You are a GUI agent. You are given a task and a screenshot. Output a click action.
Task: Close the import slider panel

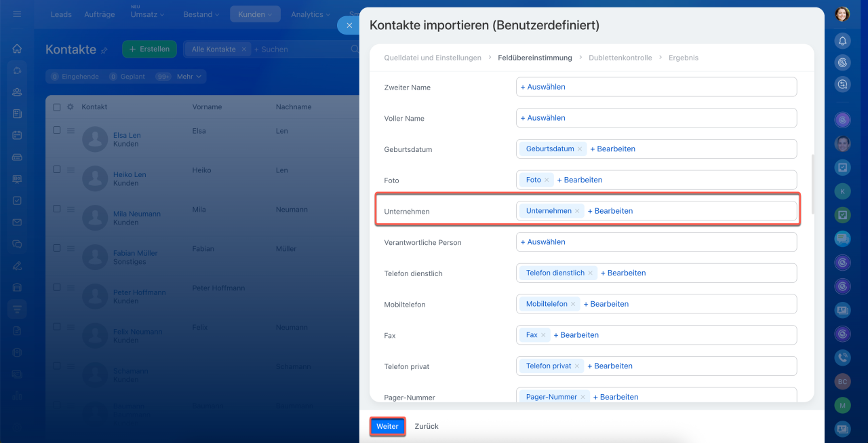[349, 25]
